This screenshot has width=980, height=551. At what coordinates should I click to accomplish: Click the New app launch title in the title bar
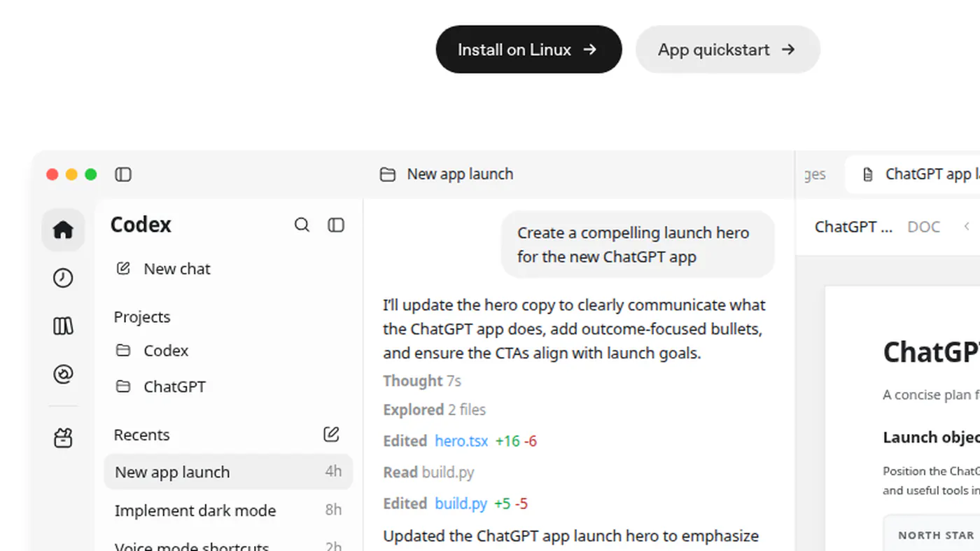[x=460, y=174]
